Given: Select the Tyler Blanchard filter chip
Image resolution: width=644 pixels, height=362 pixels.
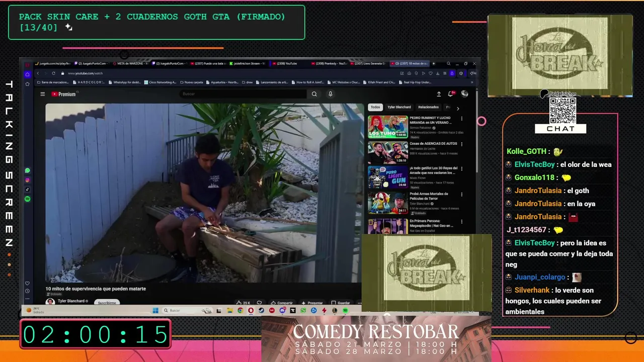Looking at the screenshot, I should click(x=399, y=107).
